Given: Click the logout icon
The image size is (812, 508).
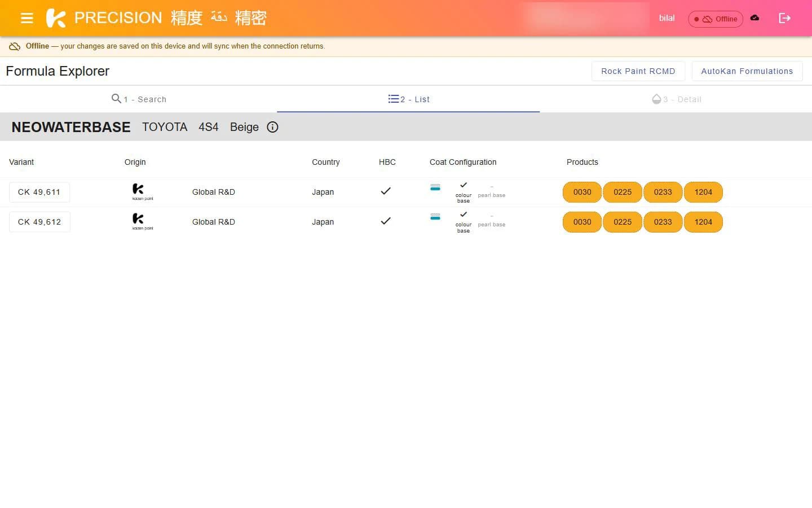Looking at the screenshot, I should coord(784,18).
